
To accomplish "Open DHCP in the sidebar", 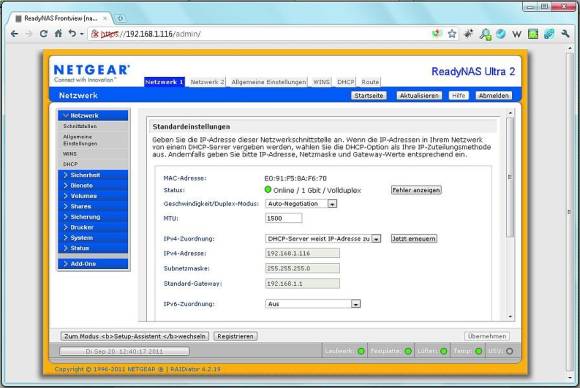I will 70,164.
